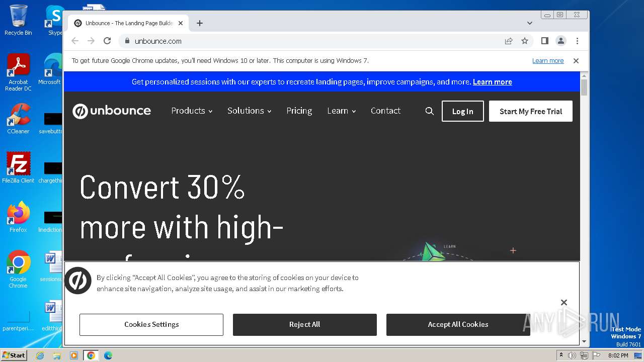Image resolution: width=644 pixels, height=362 pixels.
Task: Open the tab search chevron
Action: [529, 23]
